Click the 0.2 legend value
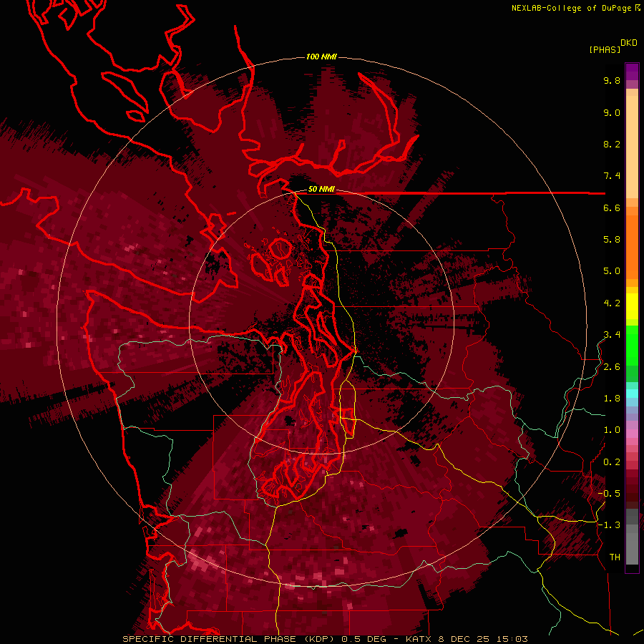The height and width of the screenshot is (644, 644). pos(612,462)
